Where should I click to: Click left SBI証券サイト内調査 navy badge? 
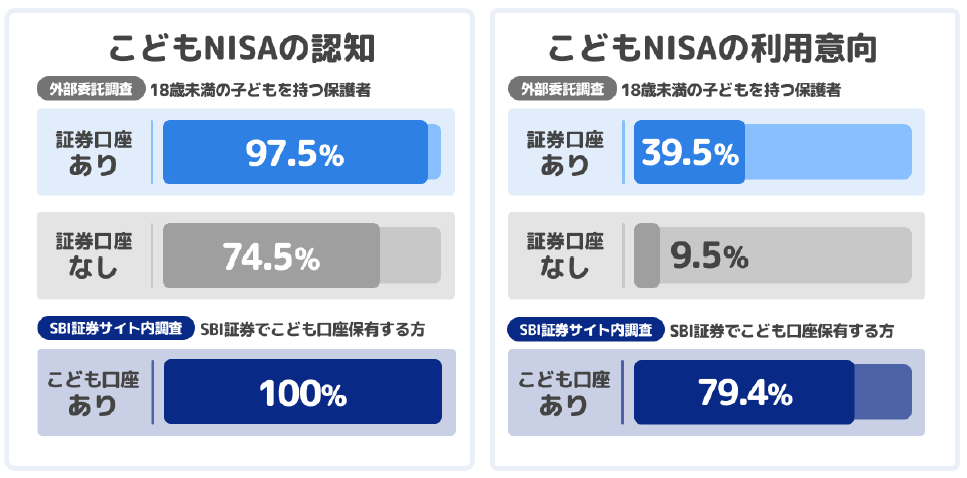tap(116, 329)
